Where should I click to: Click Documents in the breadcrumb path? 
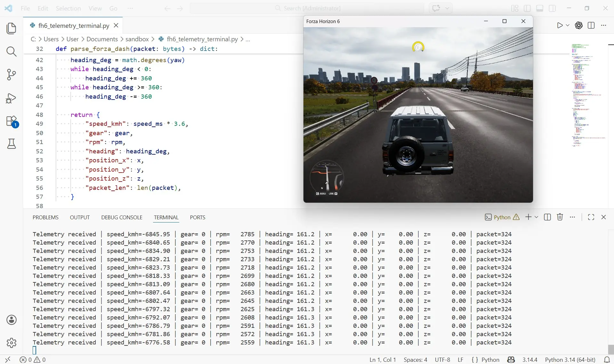(x=102, y=39)
